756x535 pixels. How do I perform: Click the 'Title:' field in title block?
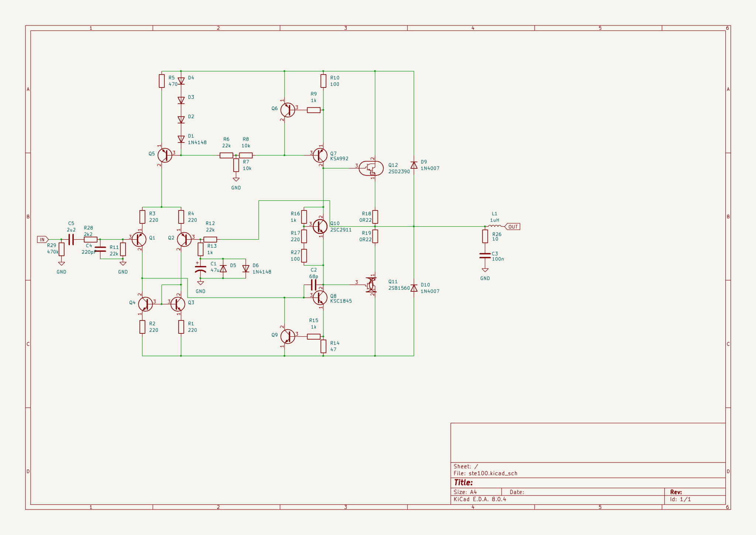coord(463,483)
